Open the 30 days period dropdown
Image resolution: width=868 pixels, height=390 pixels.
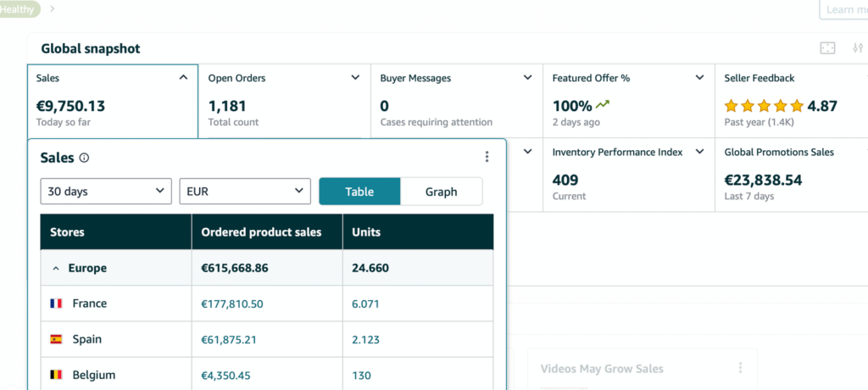click(106, 192)
